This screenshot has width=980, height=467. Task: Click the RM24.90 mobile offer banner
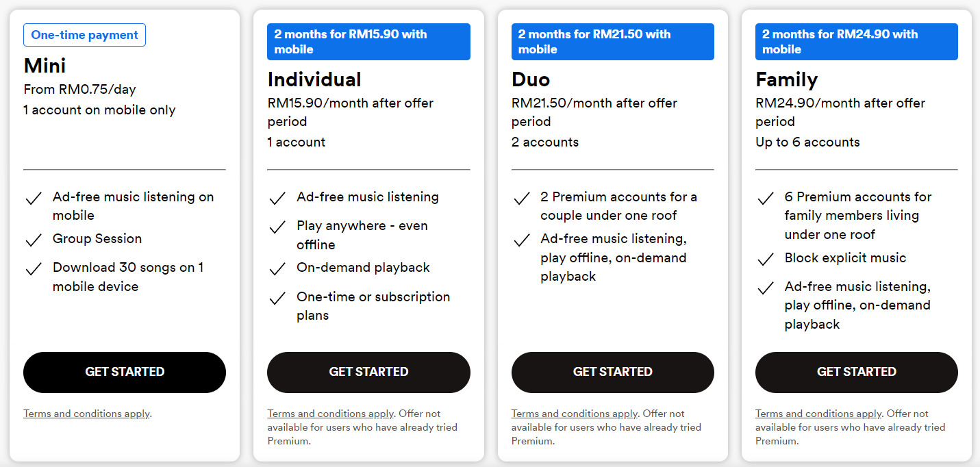(x=857, y=42)
